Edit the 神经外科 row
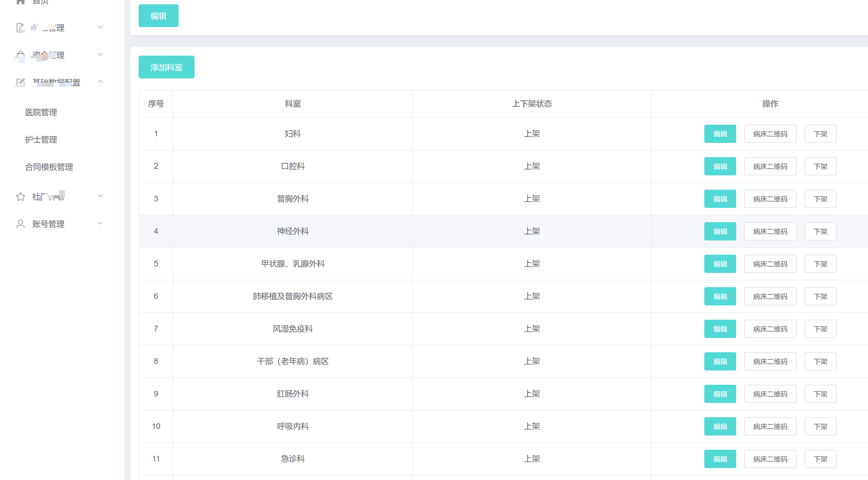The width and height of the screenshot is (868, 480). click(720, 231)
